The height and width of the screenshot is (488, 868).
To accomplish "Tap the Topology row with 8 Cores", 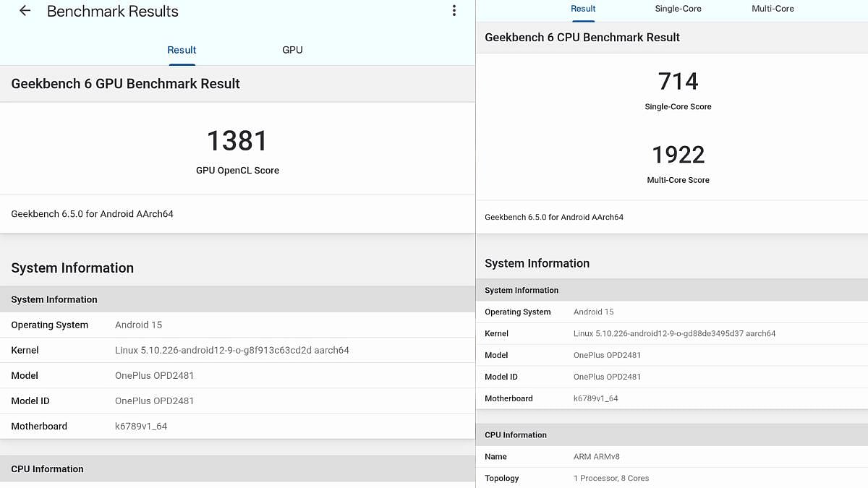I will 671,478.
